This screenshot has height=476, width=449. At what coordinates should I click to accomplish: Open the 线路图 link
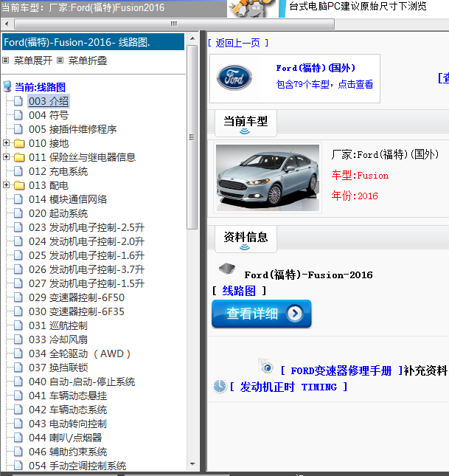[239, 291]
